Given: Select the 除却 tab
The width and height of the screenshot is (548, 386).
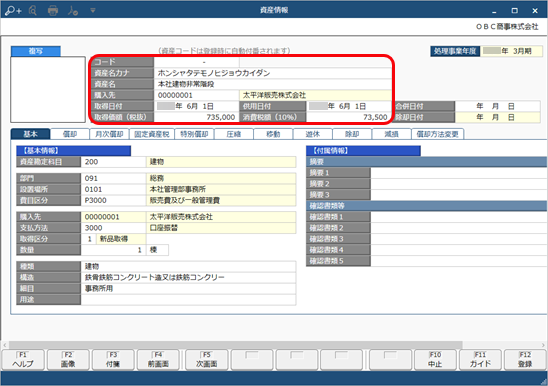Looking at the screenshot, I should (x=352, y=134).
